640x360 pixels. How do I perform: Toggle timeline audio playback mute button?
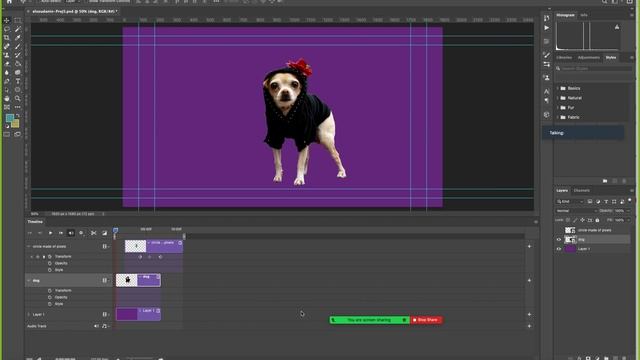[71, 233]
